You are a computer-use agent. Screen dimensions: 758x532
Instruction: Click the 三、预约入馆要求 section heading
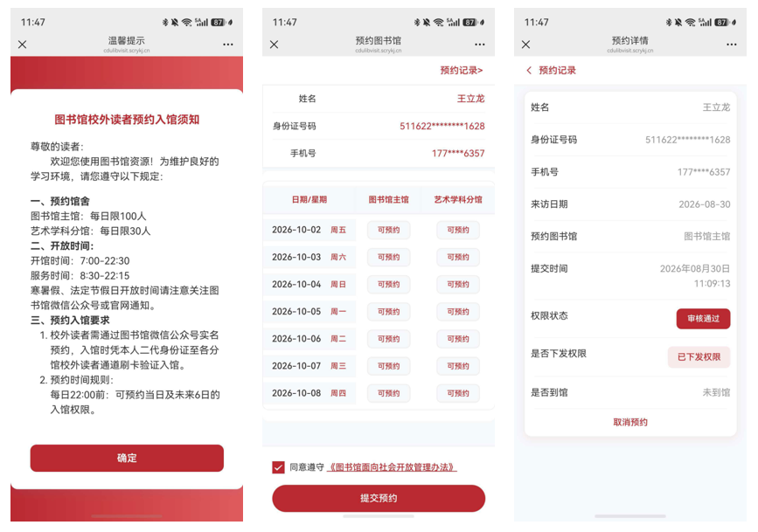(70, 321)
